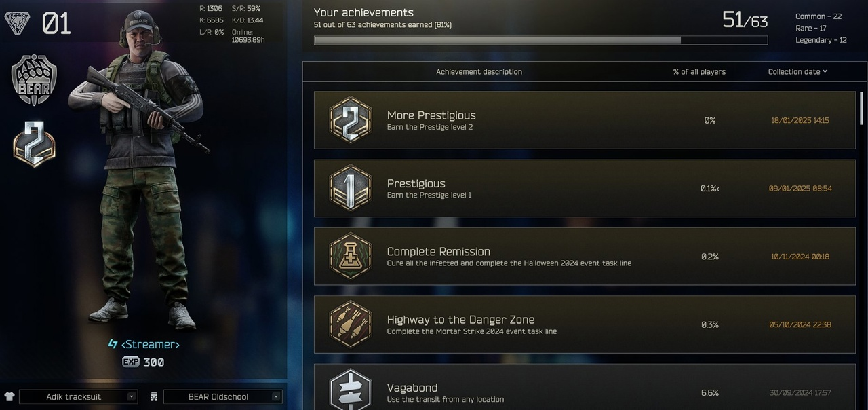868x410 pixels.
Task: Click the Achievement description column header
Action: tap(479, 71)
